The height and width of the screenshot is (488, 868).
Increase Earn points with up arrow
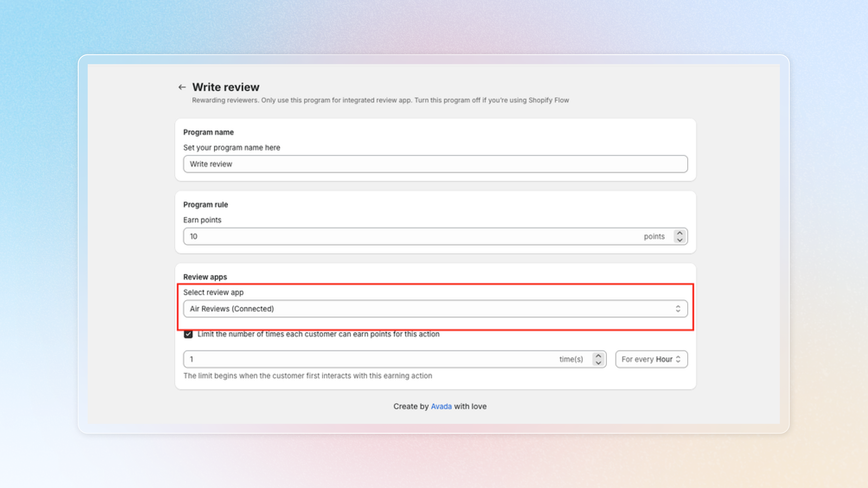[x=680, y=233]
